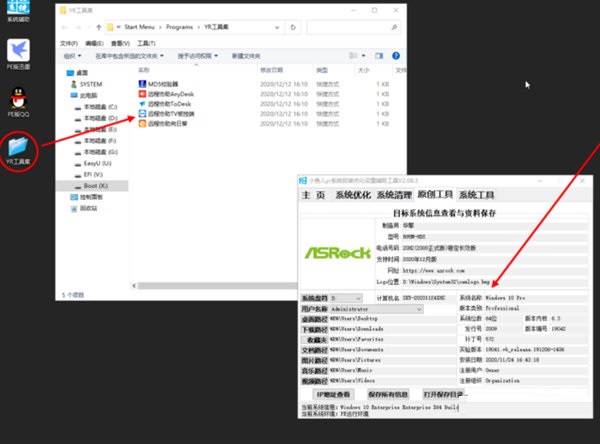Open the MD5校验器 shortcut
Screen dimensions: 600x444
[162, 84]
